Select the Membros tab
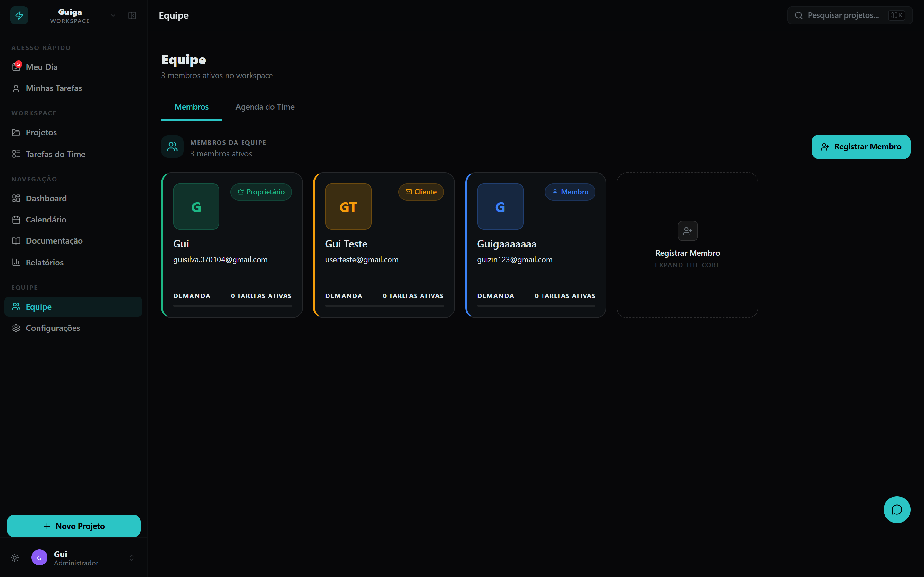This screenshot has width=924, height=577. pyautogui.click(x=191, y=107)
